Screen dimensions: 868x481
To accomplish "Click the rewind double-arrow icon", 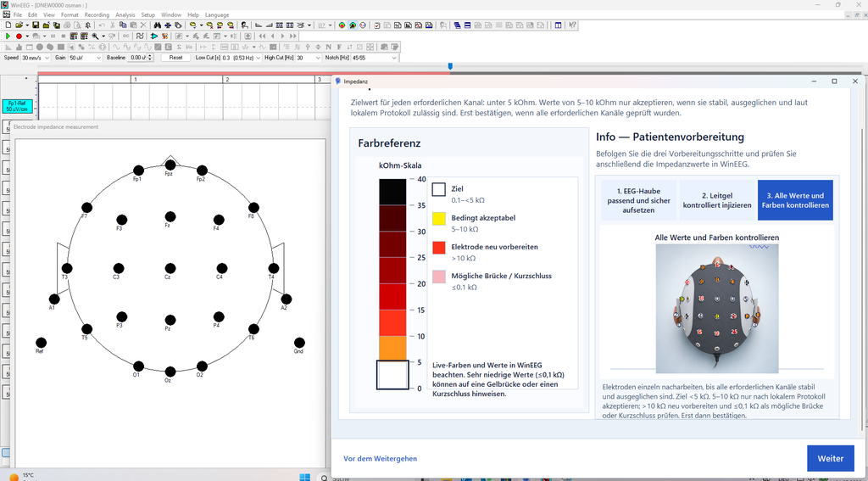I will click(x=262, y=36).
